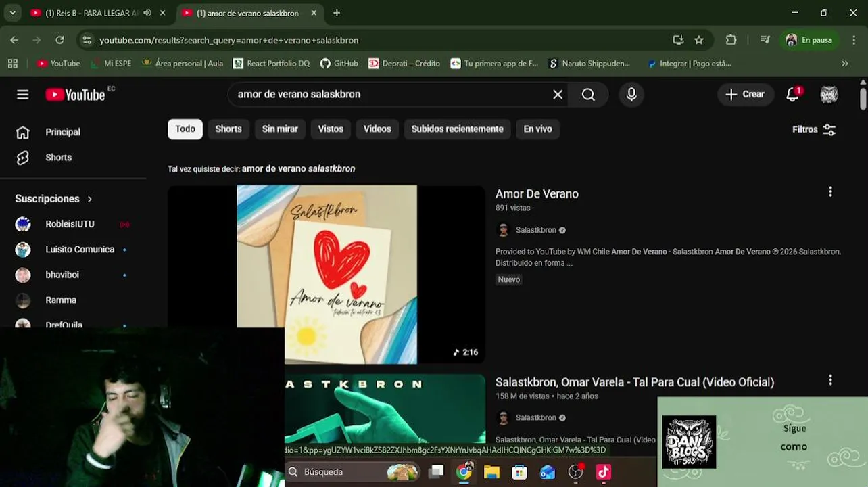
Task: Select the En vivo filter chip
Action: click(x=537, y=129)
